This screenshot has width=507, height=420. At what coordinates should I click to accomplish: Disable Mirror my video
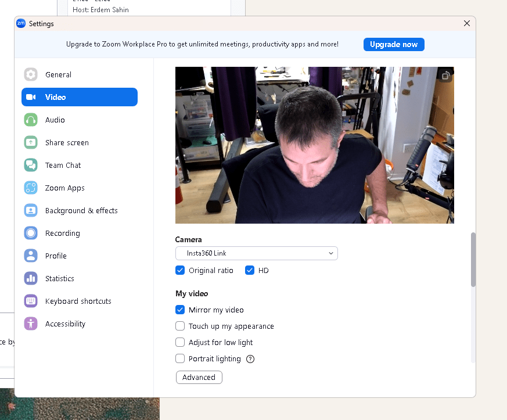click(x=180, y=310)
